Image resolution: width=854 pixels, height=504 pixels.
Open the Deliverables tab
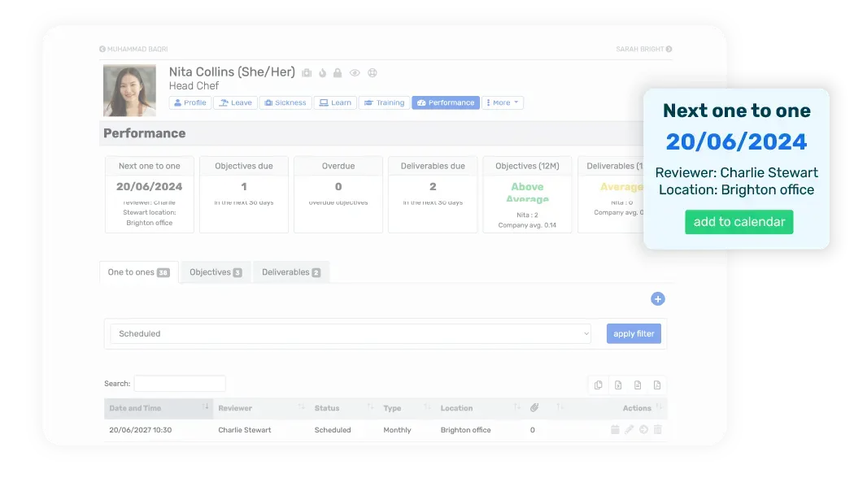(290, 272)
